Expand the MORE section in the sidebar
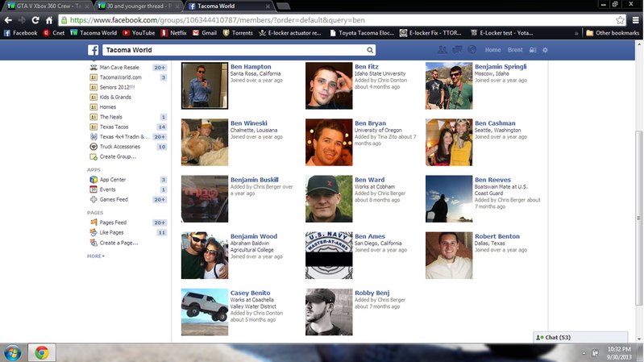This screenshot has height=362, width=644. (96, 256)
